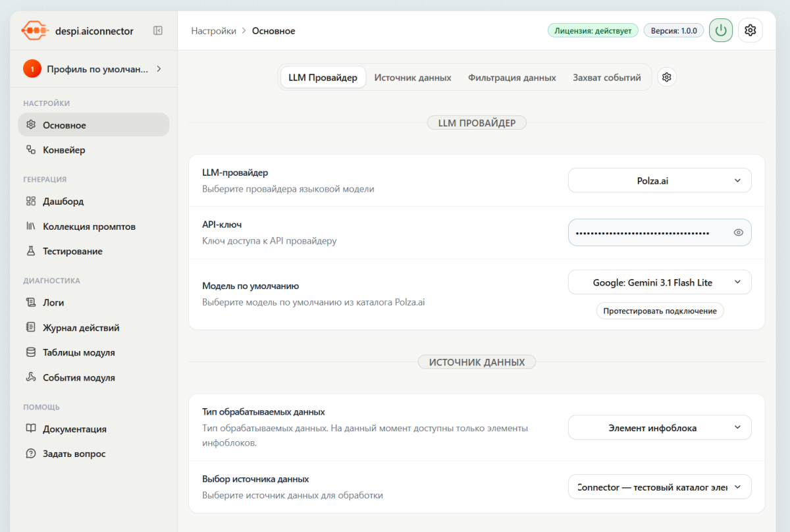
Task: Collapse the sidebar panel icon
Action: pos(158,30)
